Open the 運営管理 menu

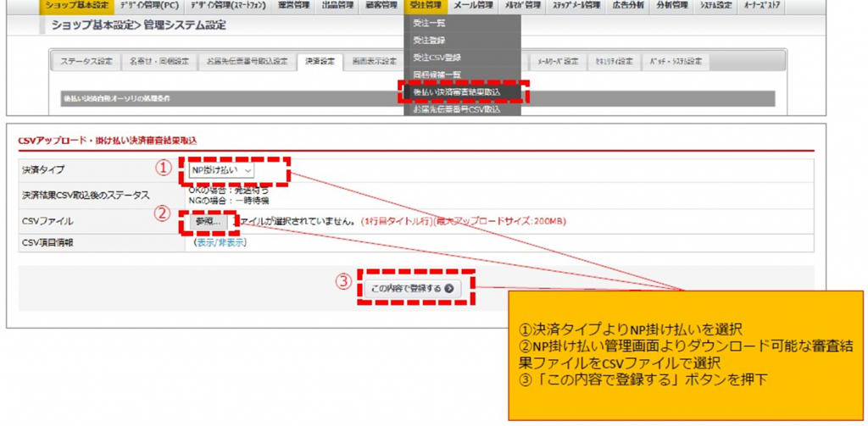(x=294, y=6)
